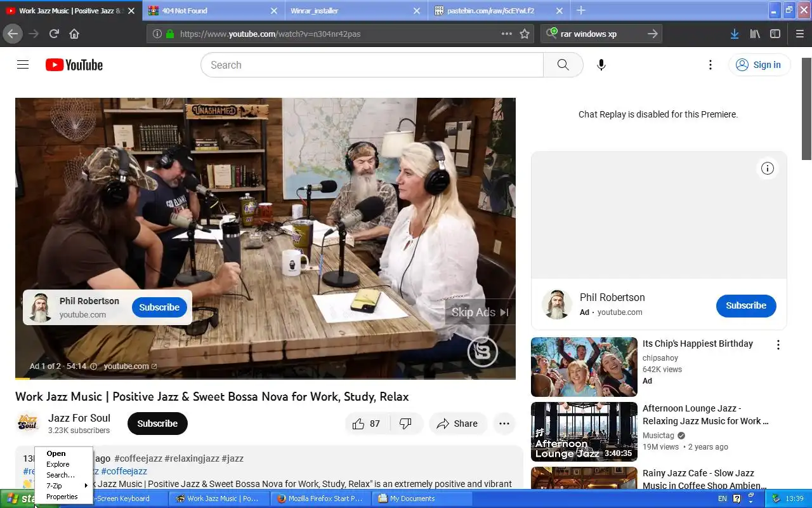The height and width of the screenshot is (508, 812).
Task: Close the 404 Not Found tab
Action: click(274, 11)
